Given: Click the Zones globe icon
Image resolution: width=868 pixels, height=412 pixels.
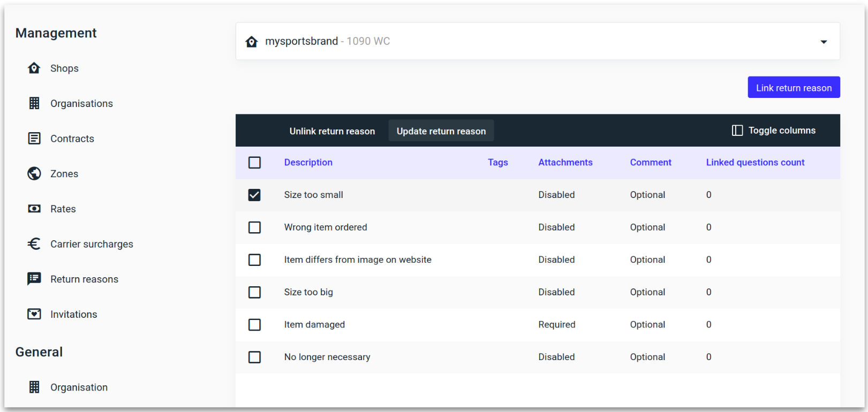Looking at the screenshot, I should (x=34, y=174).
